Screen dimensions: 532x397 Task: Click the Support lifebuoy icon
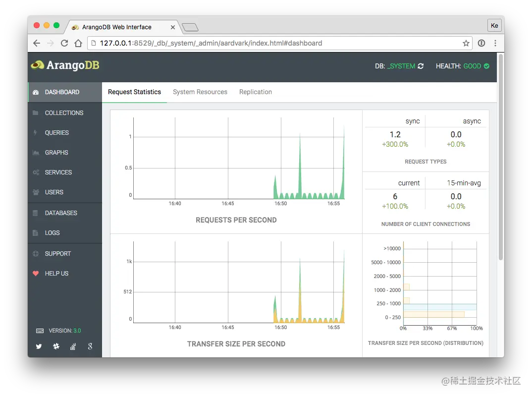click(36, 254)
